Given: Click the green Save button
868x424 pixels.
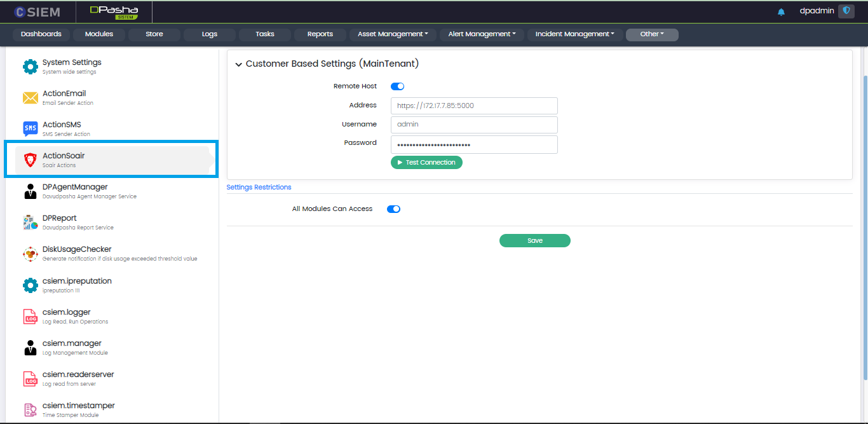Looking at the screenshot, I should click(534, 241).
